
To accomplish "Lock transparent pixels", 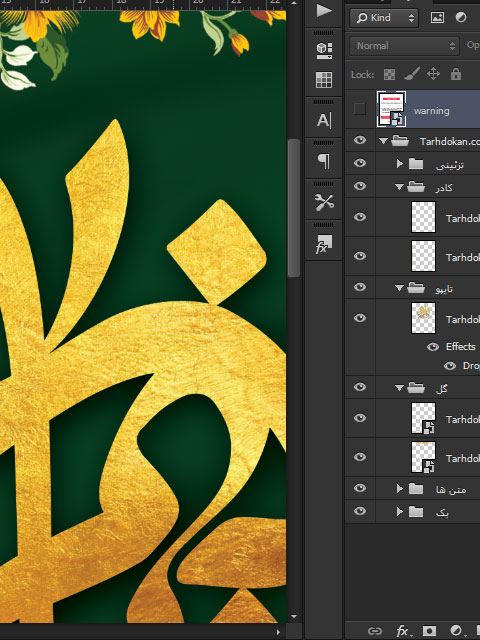I will tap(389, 74).
